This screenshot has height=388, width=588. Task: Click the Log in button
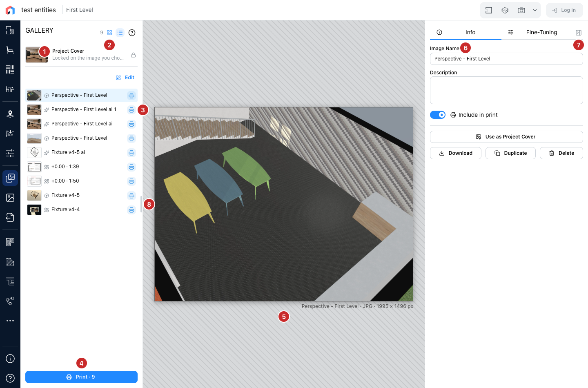pyautogui.click(x=564, y=10)
